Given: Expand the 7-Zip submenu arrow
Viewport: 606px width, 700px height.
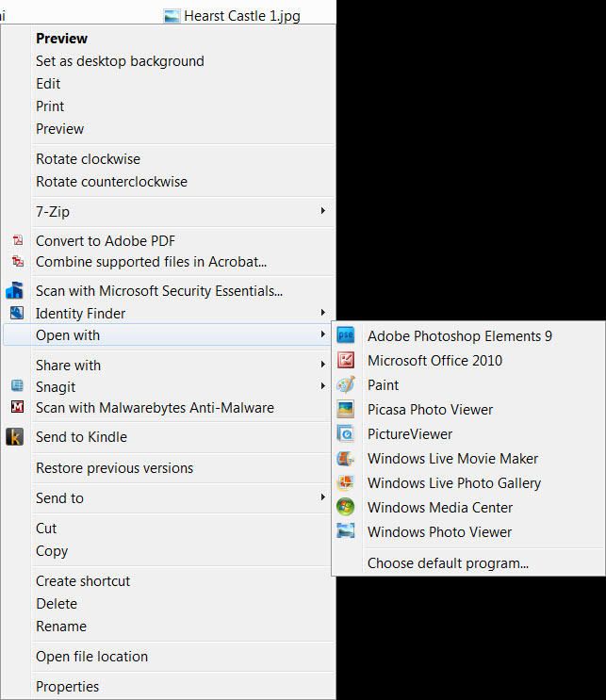Looking at the screenshot, I should point(322,210).
